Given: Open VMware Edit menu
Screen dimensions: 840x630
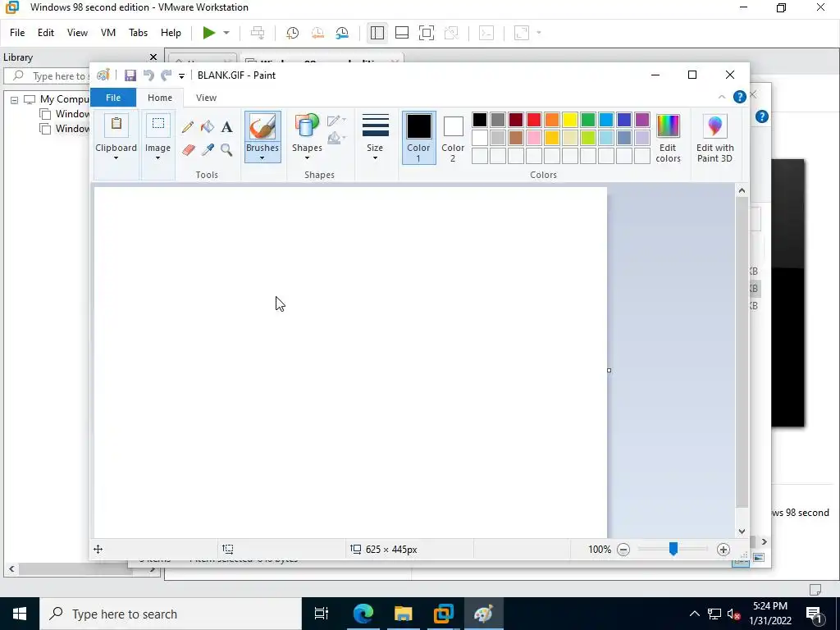Looking at the screenshot, I should [x=46, y=33].
